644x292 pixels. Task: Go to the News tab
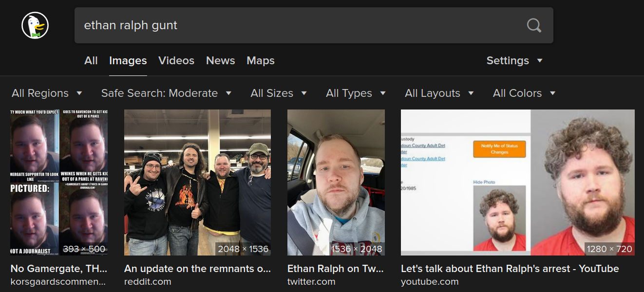point(221,61)
